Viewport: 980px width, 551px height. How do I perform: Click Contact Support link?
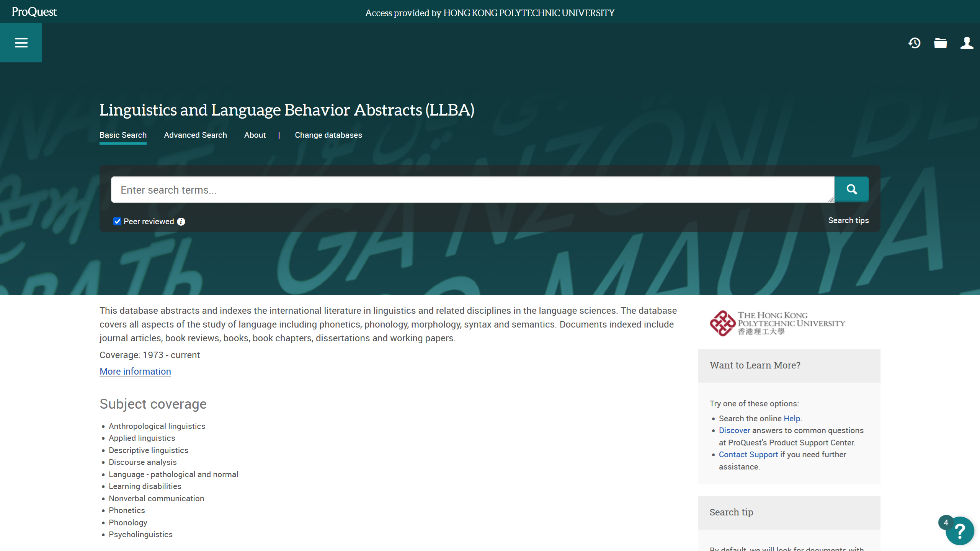coord(748,455)
